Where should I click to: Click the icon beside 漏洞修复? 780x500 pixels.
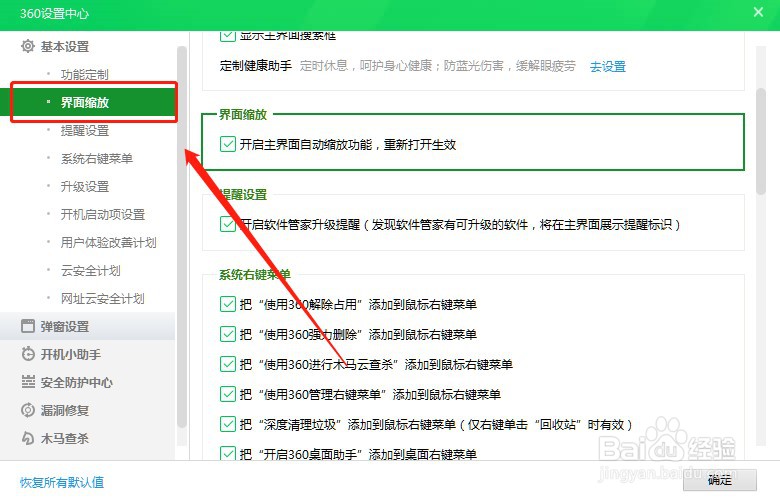[x=28, y=410]
